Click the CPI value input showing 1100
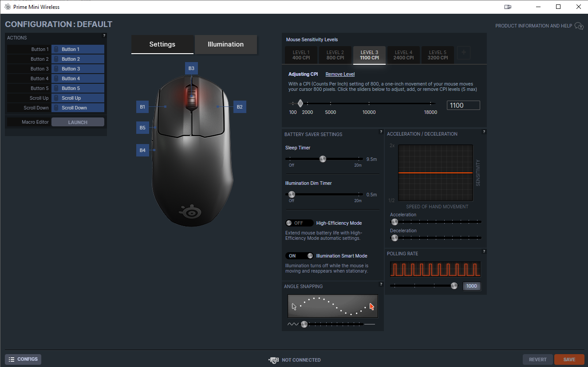 point(463,105)
